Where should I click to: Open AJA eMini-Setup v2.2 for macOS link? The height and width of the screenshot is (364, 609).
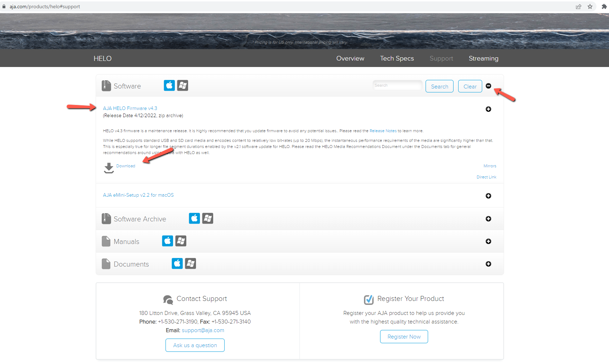pyautogui.click(x=138, y=195)
